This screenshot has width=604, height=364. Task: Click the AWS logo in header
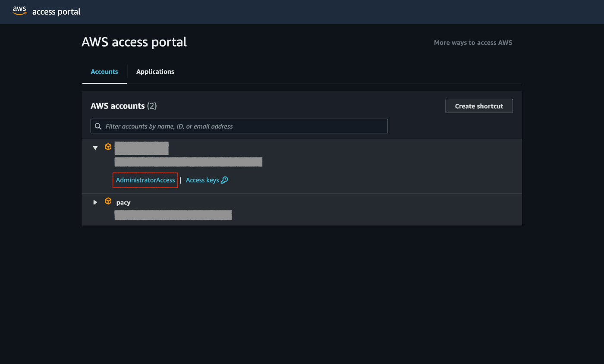[x=19, y=11]
